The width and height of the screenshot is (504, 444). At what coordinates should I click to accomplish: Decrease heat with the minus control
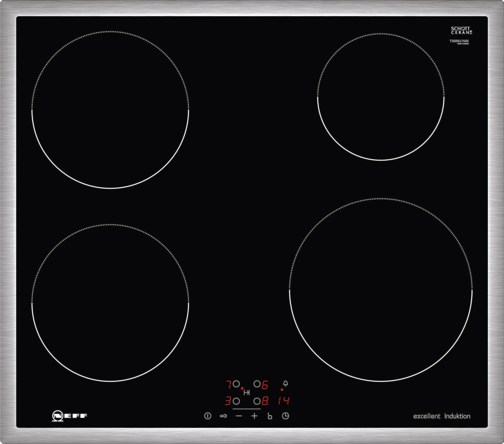coord(239,416)
